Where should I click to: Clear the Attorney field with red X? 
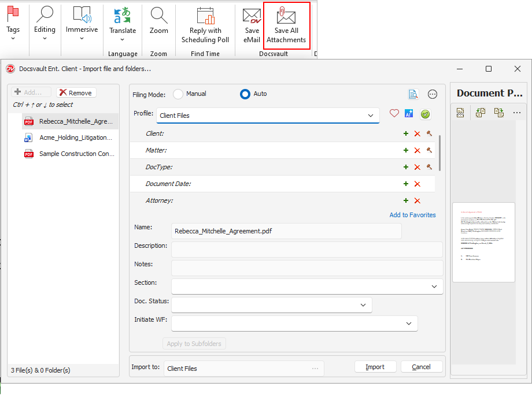click(418, 200)
